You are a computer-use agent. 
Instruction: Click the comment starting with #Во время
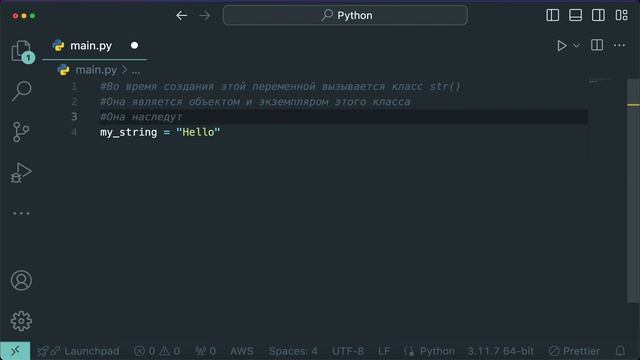pyautogui.click(x=280, y=87)
